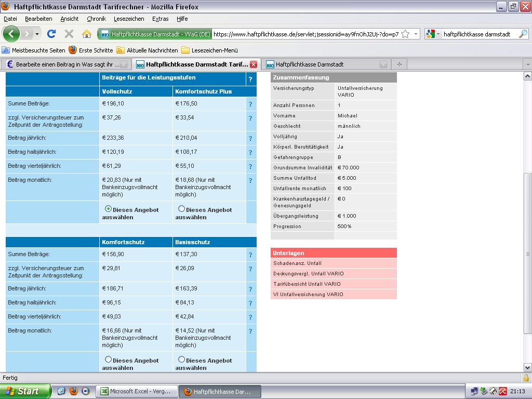The height and width of the screenshot is (399, 532).
Task: Bookmark the page with the star icon
Action: [405, 34]
